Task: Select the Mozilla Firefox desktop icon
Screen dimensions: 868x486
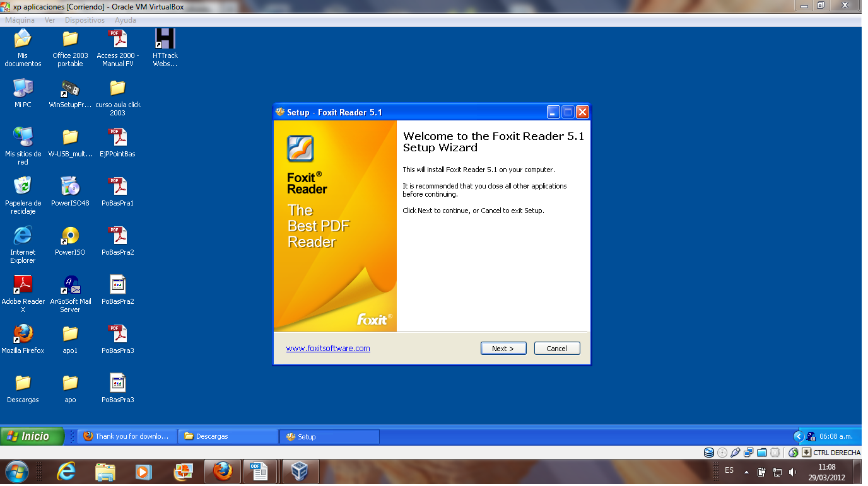Action: pos(23,339)
